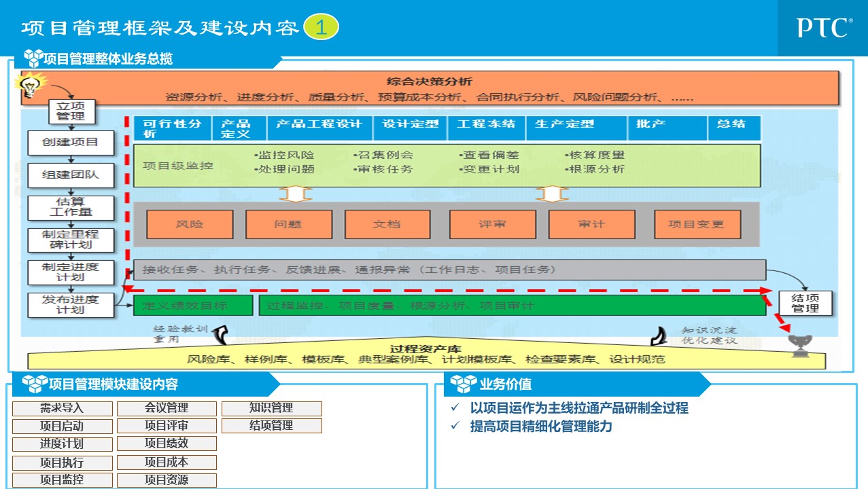Click the PTC logo
This screenshot has width=868, height=489.
click(x=824, y=28)
